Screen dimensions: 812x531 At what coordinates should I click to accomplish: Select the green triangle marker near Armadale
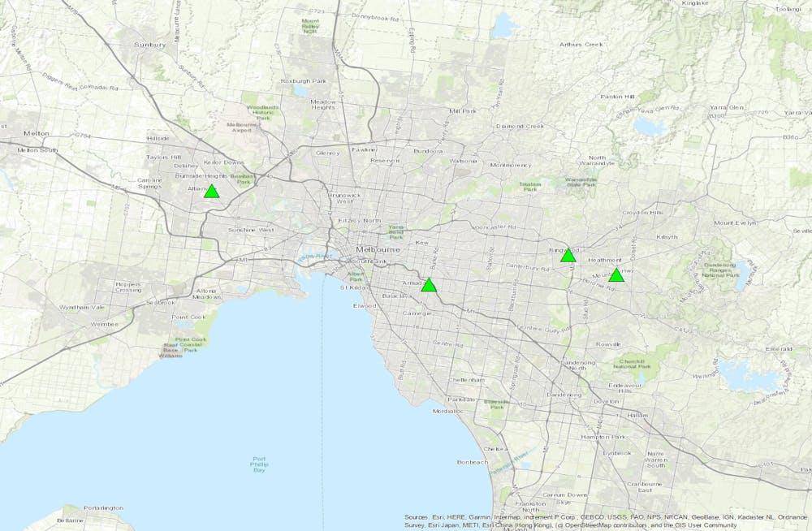pyautogui.click(x=429, y=285)
